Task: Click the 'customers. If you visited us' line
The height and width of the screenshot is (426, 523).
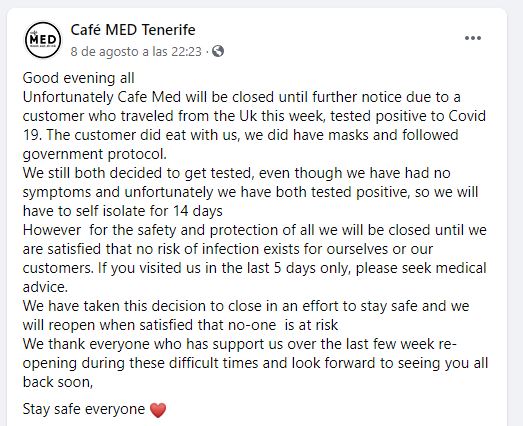Action: (255, 269)
